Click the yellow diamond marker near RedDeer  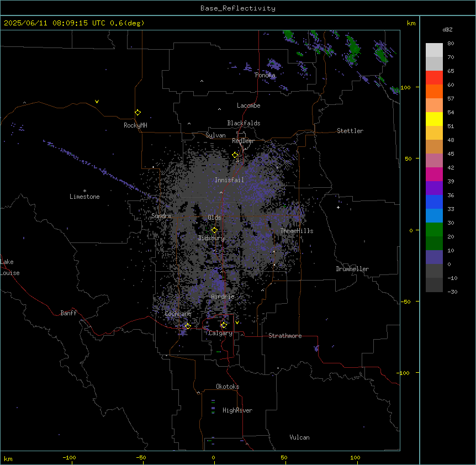235,155
